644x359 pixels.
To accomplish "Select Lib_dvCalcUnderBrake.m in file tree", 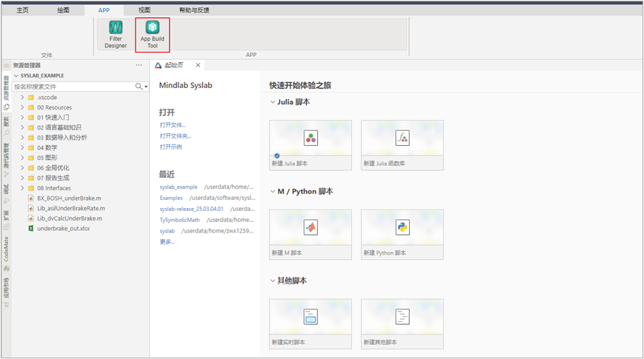I will 70,218.
